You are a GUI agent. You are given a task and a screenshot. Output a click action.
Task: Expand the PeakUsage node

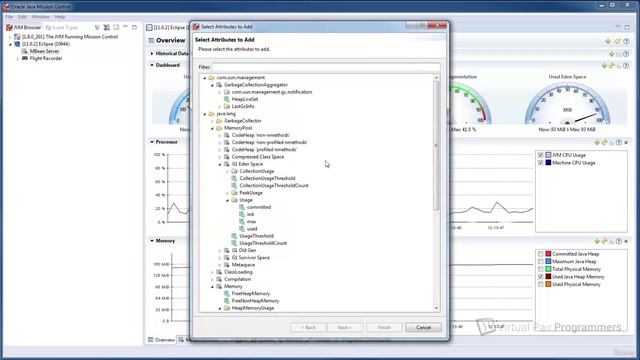[x=227, y=193]
